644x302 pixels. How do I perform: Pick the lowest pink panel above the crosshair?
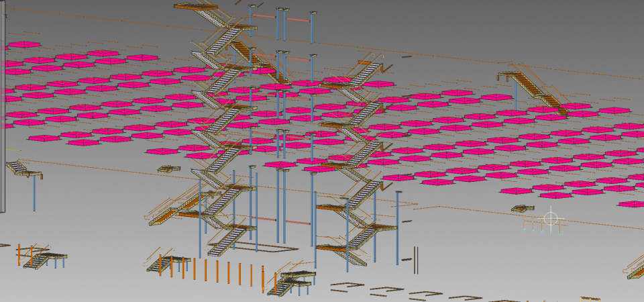(x=555, y=195)
